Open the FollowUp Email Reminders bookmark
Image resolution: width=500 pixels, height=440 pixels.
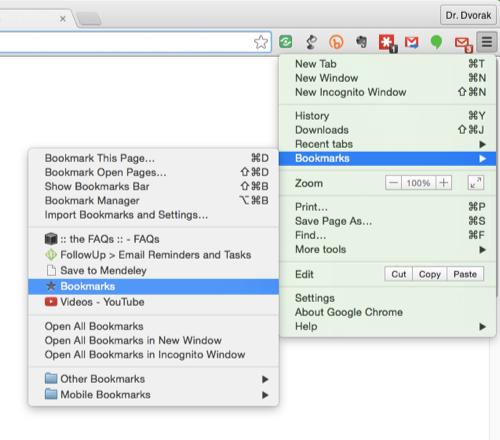coord(153,255)
